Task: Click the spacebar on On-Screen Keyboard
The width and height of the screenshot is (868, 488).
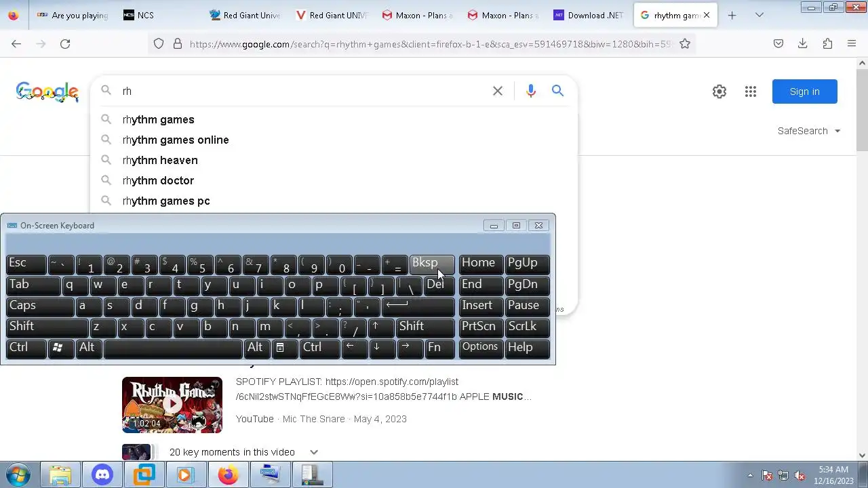Action: tap(173, 348)
